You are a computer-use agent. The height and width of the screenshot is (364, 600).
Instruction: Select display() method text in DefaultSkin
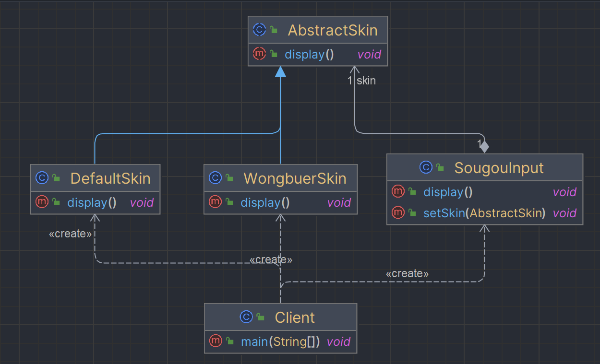92,202
